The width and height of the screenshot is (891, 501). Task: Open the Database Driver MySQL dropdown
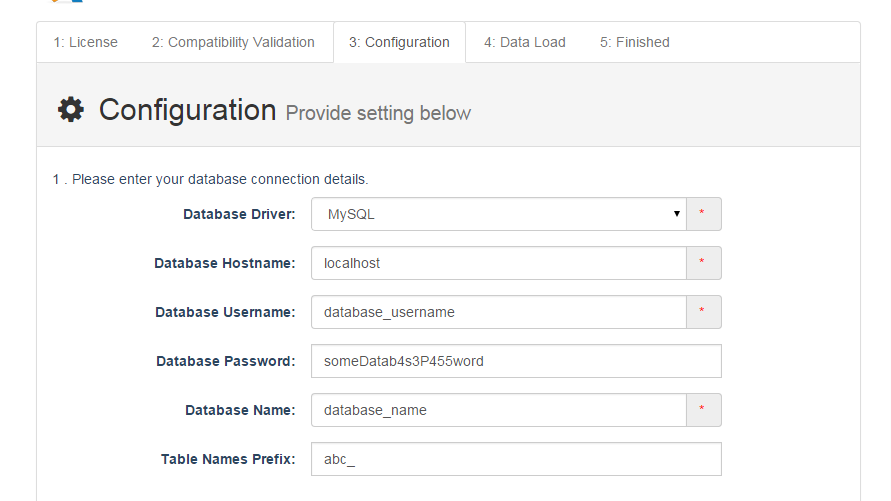[498, 214]
